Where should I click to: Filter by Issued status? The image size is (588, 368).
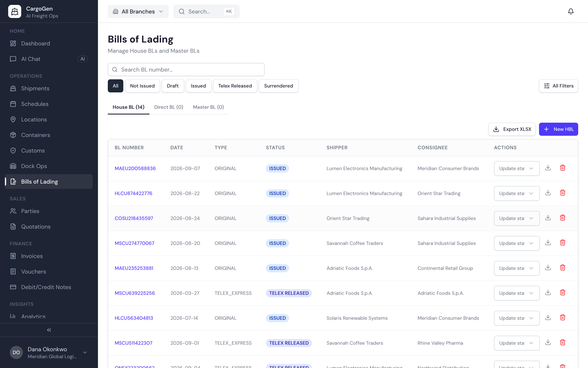point(198,86)
